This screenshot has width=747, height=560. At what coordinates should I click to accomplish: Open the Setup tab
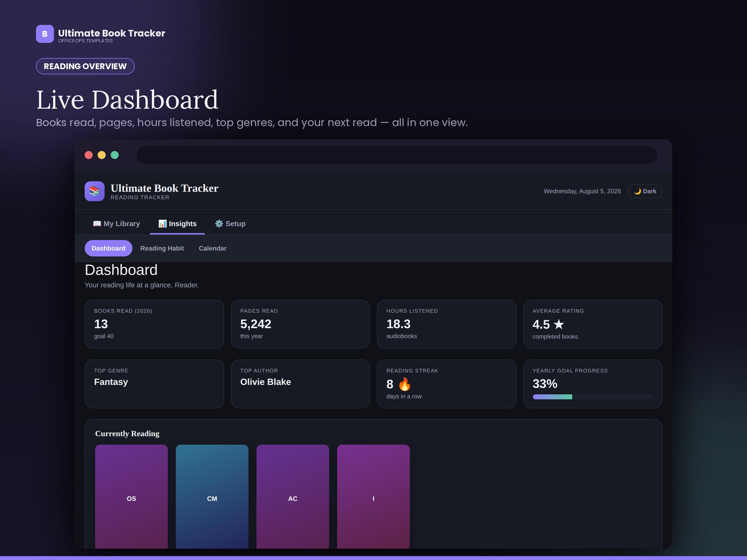[x=230, y=223]
